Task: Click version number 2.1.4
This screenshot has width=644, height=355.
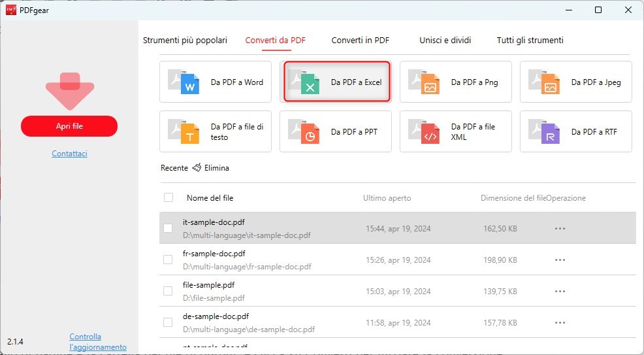Action: point(15,341)
